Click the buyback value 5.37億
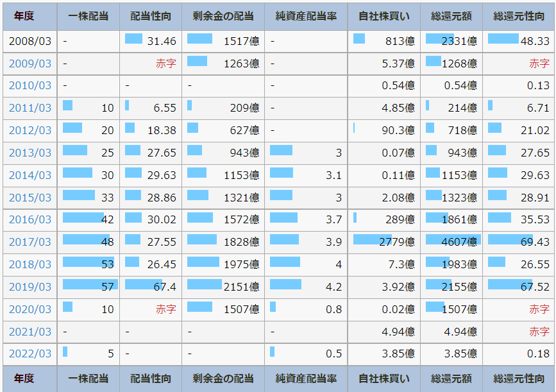556x392 pixels. click(x=398, y=64)
